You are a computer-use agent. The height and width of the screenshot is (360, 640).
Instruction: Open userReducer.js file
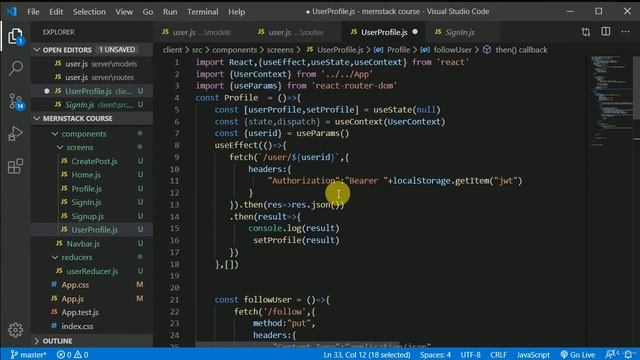pyautogui.click(x=92, y=271)
